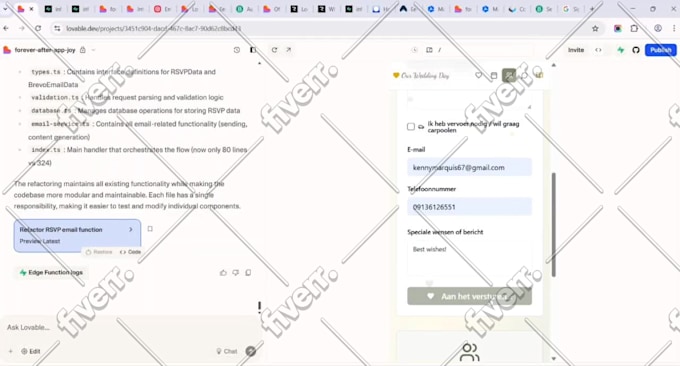The height and width of the screenshot is (366, 680).
Task: Click the Our Wedding Day logo
Action: tap(421, 75)
